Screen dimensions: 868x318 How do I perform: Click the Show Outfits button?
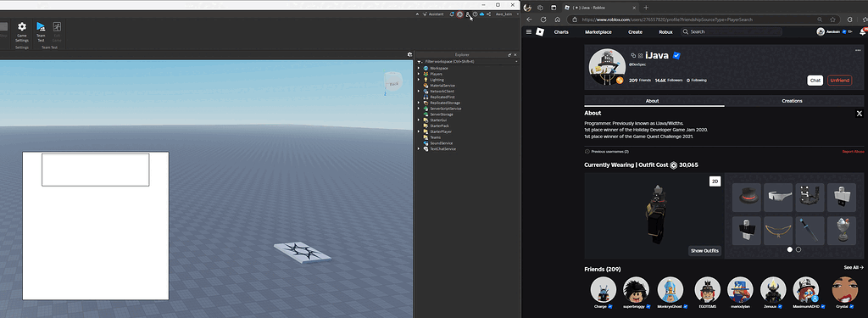[704, 251]
